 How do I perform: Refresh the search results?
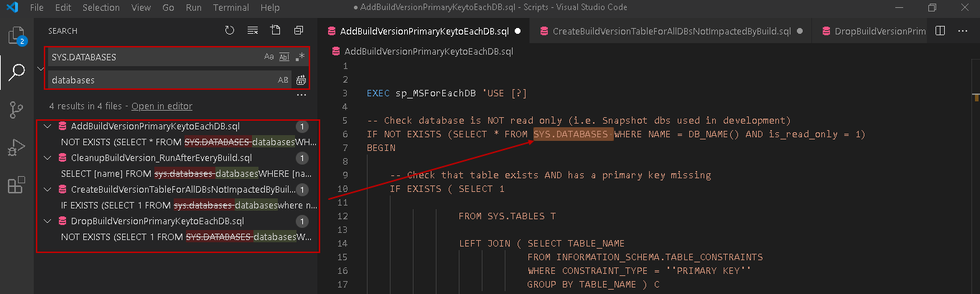pyautogui.click(x=230, y=31)
